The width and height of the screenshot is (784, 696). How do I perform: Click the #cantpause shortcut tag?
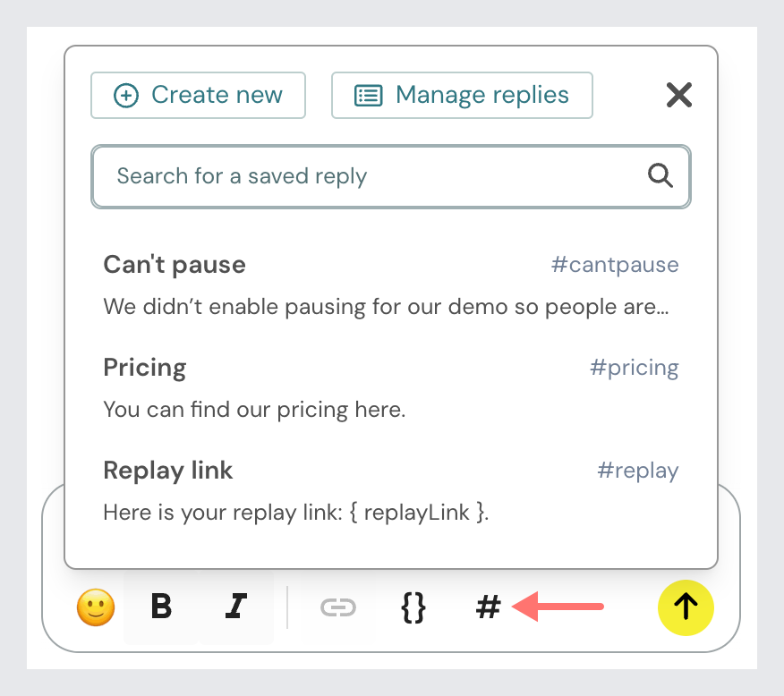click(x=615, y=265)
